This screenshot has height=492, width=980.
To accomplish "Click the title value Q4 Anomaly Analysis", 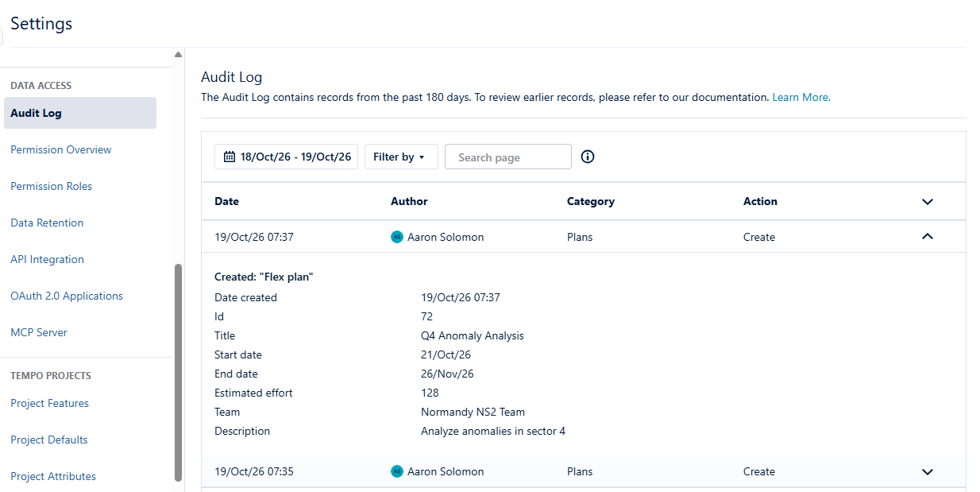I will [x=473, y=335].
